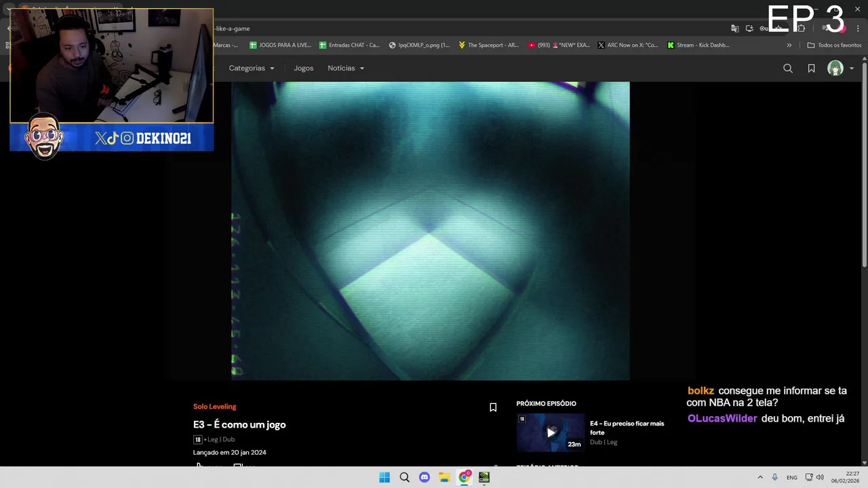Viewport: 868px width, 488px height.
Task: Click the address bar URL text
Action: (x=233, y=28)
